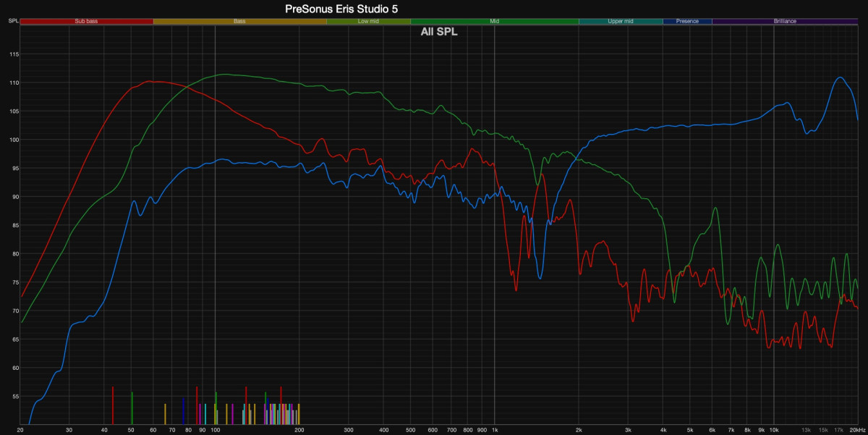Viewport: 868px width, 435px height.
Task: Click the 85 value on the SPL axis
Action: (x=15, y=226)
